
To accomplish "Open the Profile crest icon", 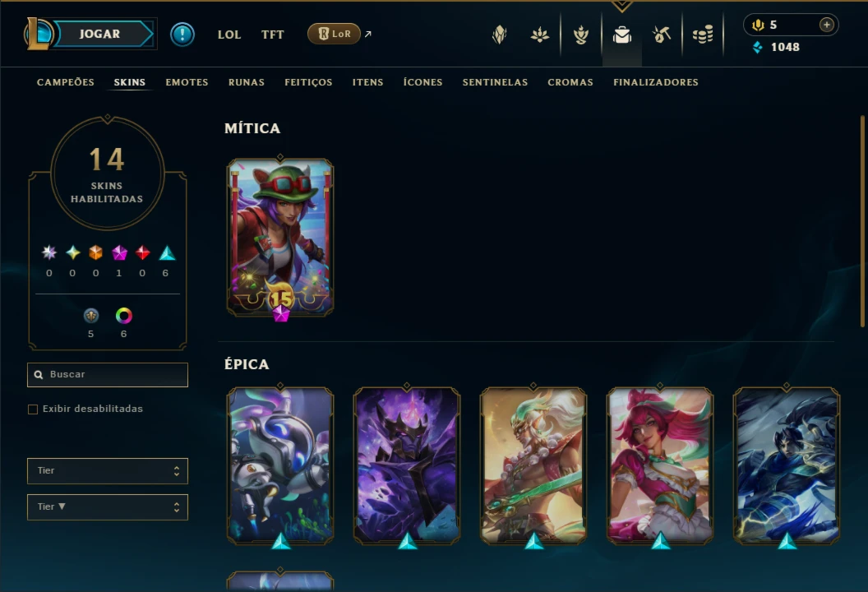I will [499, 35].
